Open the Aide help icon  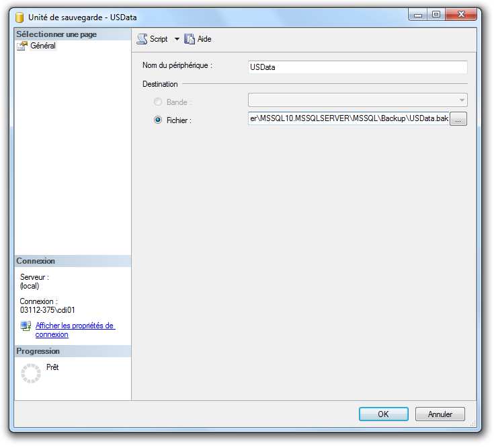(x=190, y=39)
